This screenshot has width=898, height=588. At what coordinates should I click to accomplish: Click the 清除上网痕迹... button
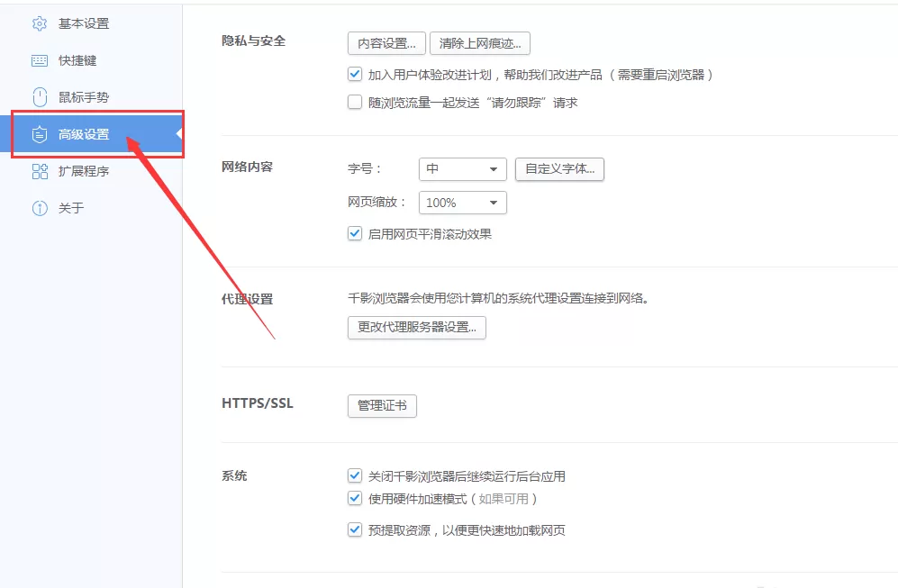point(480,43)
